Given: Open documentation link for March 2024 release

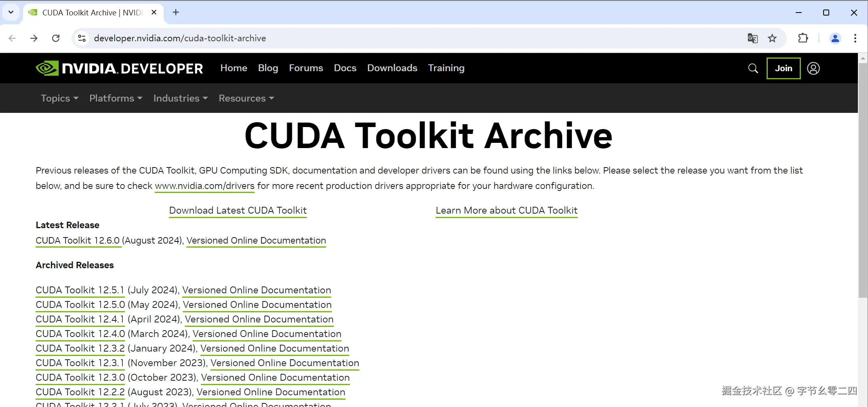Looking at the screenshot, I should click(267, 334).
